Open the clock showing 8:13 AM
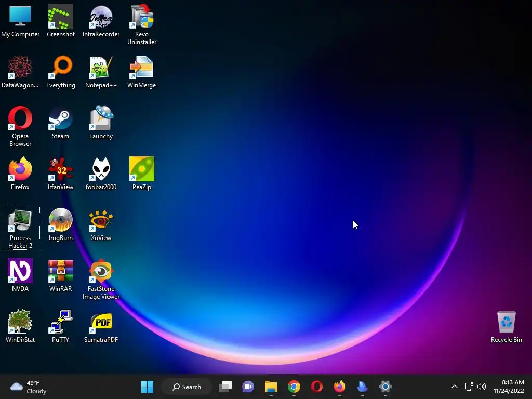The width and height of the screenshot is (532, 399). (509, 387)
